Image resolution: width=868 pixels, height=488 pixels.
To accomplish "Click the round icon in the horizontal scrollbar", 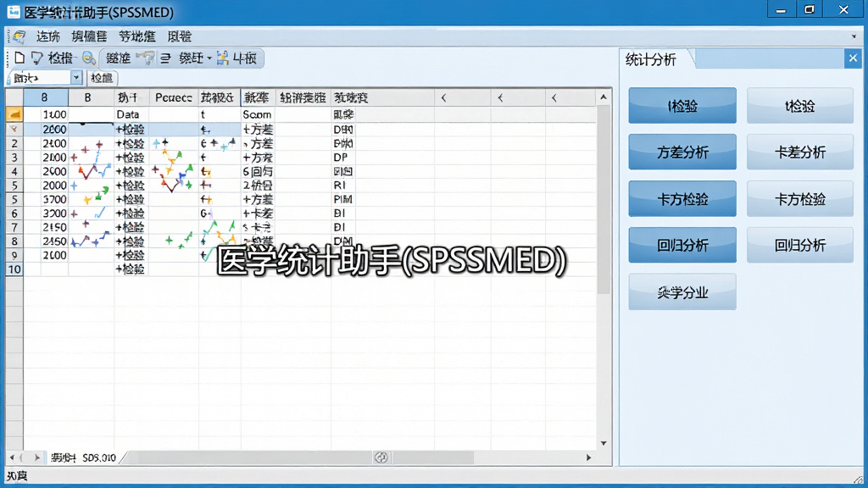I will [381, 457].
